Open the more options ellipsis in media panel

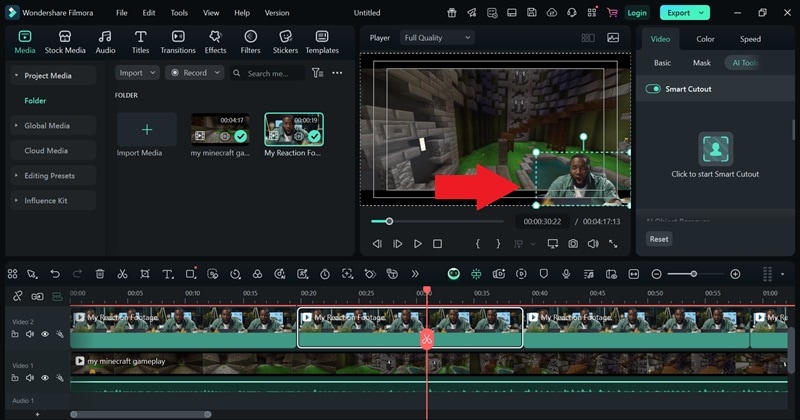[337, 73]
